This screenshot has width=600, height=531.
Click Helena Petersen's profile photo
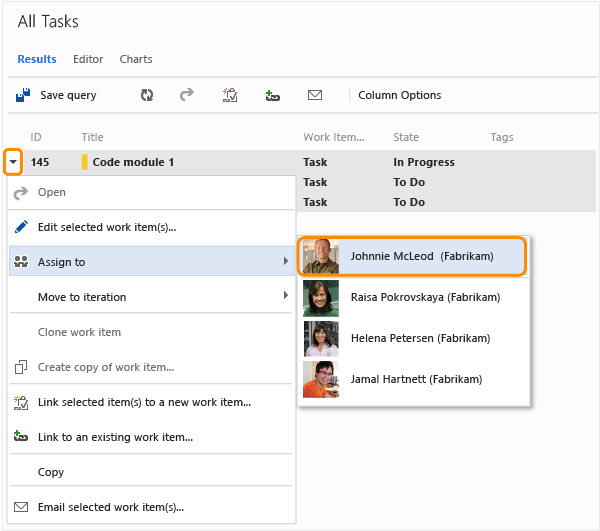pos(321,339)
